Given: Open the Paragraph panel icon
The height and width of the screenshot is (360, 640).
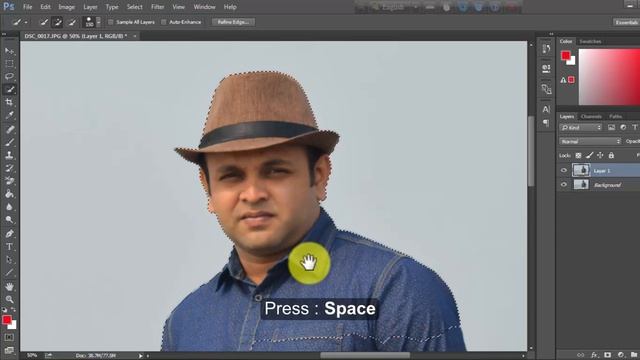Looking at the screenshot, I should (x=546, y=122).
